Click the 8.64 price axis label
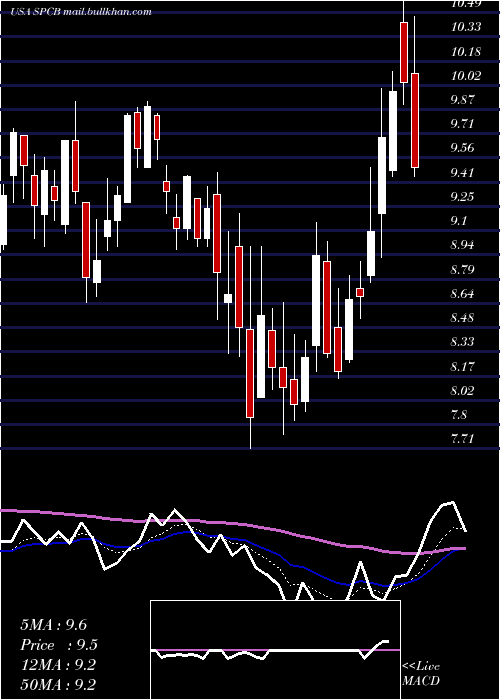The height and width of the screenshot is (700, 500). [x=462, y=294]
